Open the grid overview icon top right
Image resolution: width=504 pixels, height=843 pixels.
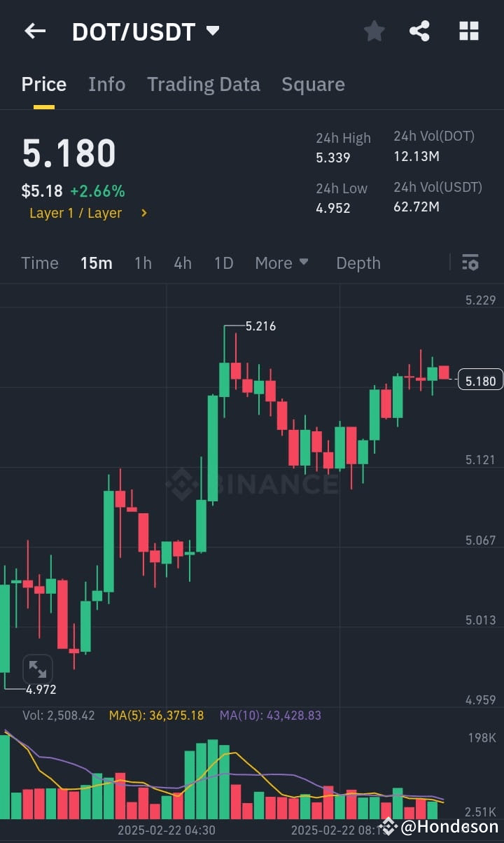point(468,30)
